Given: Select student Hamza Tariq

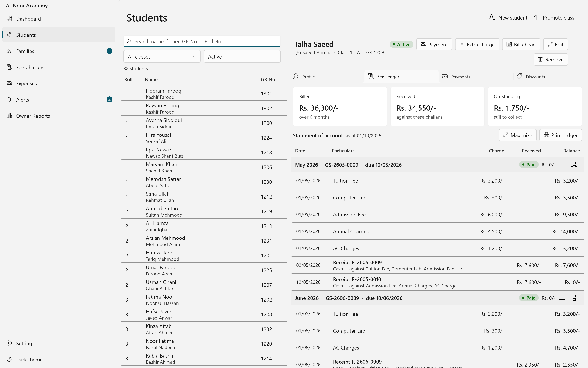Looking at the screenshot, I should [204, 256].
